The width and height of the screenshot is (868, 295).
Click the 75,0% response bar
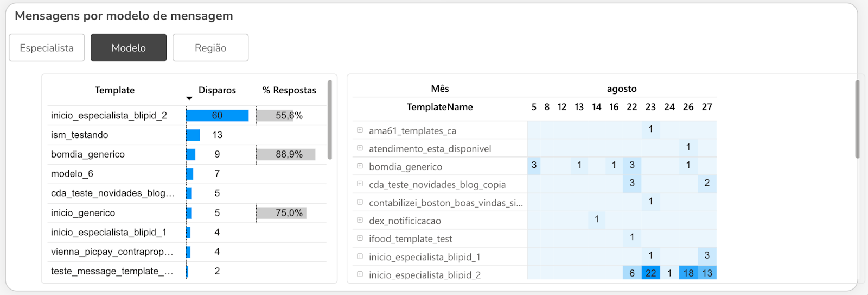pyautogui.click(x=282, y=213)
